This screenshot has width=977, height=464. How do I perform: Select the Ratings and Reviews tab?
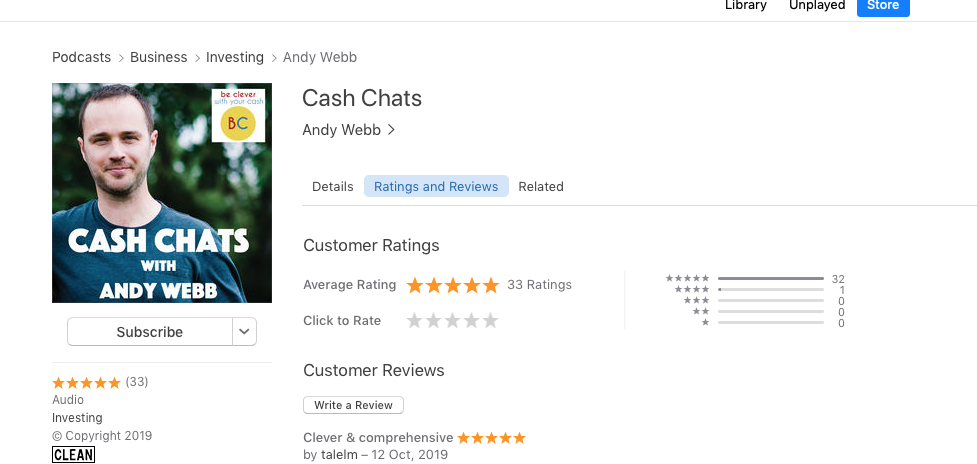pos(436,187)
